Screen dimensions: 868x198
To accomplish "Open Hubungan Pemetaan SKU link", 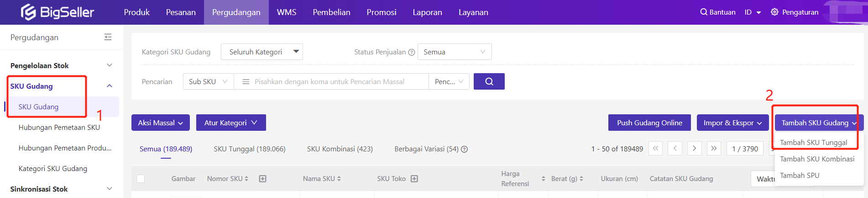I will tap(59, 127).
